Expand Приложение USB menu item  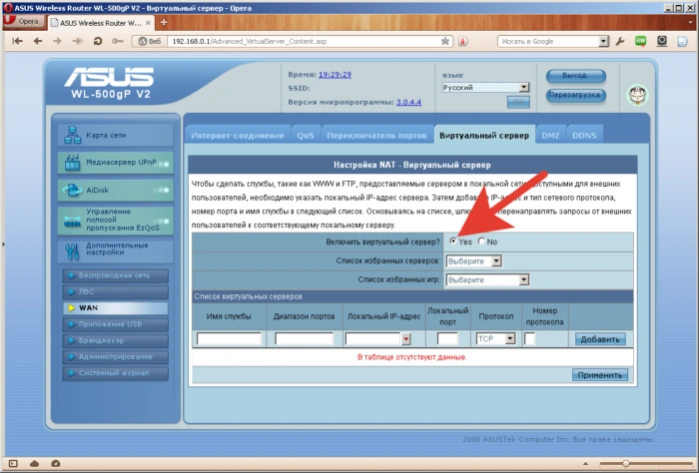click(115, 324)
